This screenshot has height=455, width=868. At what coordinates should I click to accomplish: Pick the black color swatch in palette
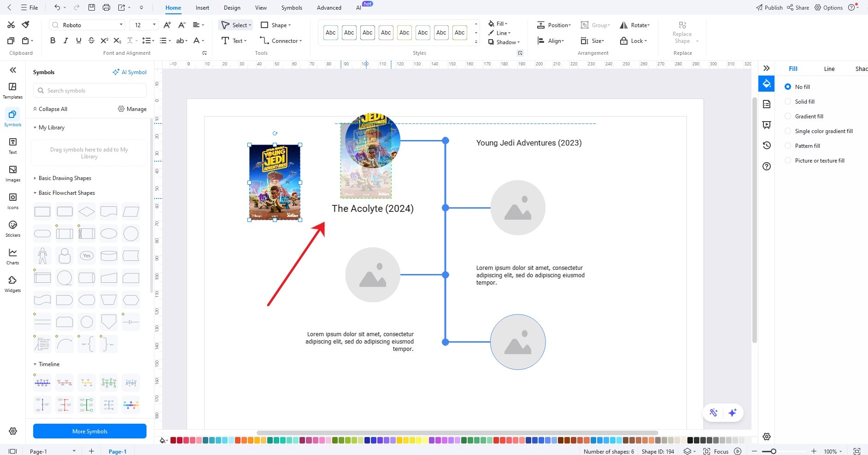tap(690, 440)
